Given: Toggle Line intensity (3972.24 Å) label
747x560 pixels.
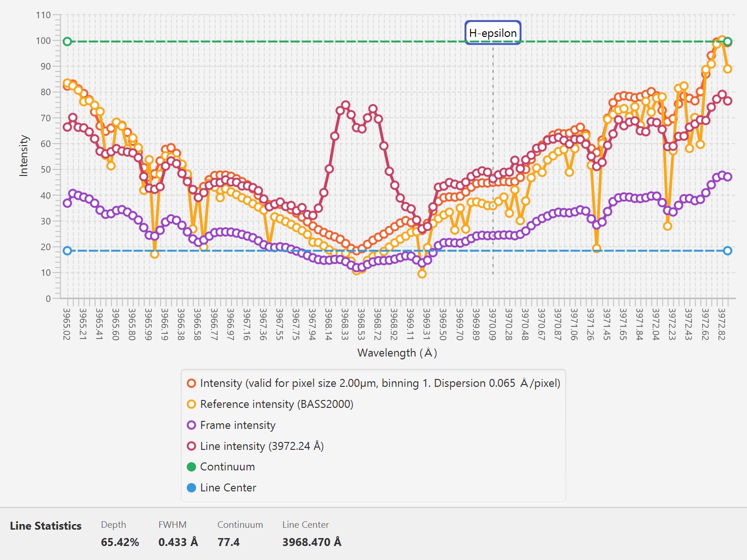Looking at the screenshot, I should (262, 446).
